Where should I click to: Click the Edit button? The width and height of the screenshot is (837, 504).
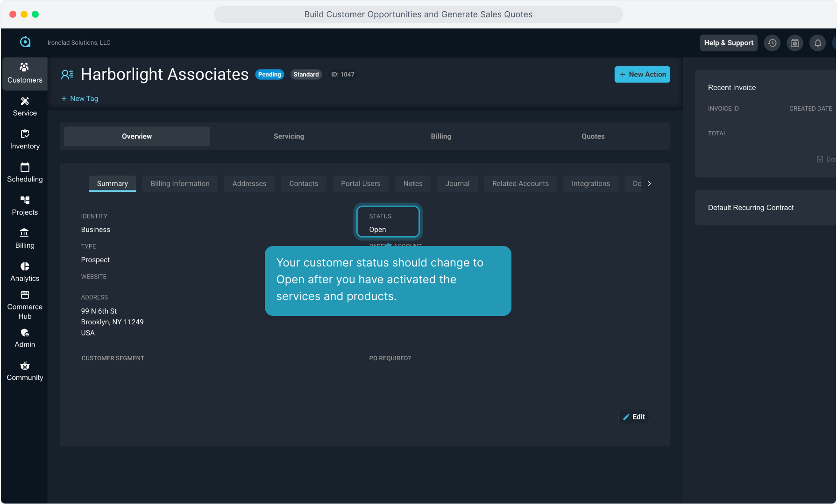pos(633,417)
